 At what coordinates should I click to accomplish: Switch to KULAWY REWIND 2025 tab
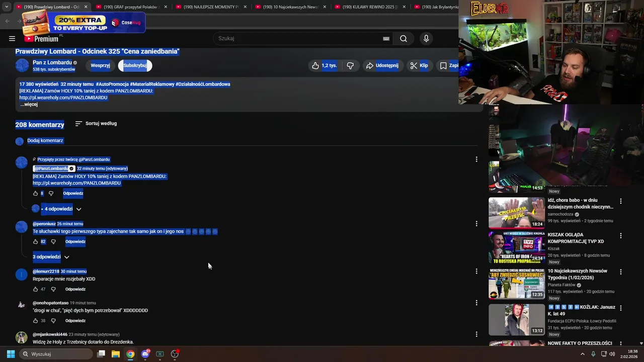(370, 7)
